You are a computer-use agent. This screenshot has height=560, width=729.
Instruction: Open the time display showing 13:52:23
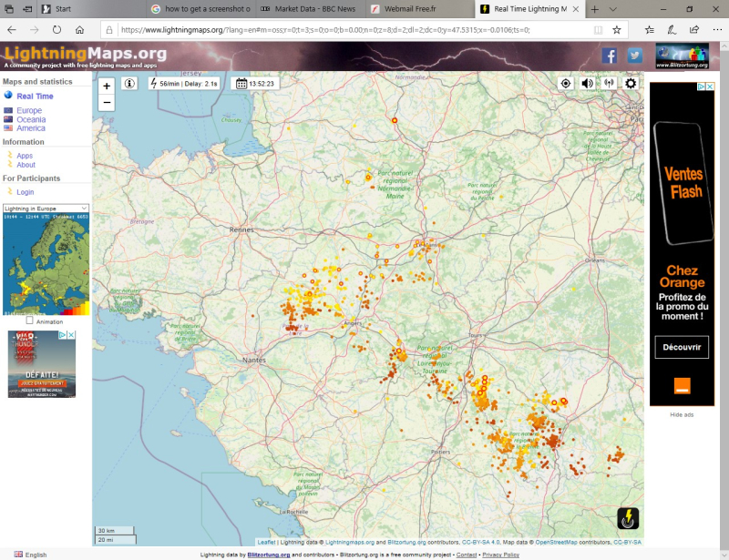click(255, 84)
